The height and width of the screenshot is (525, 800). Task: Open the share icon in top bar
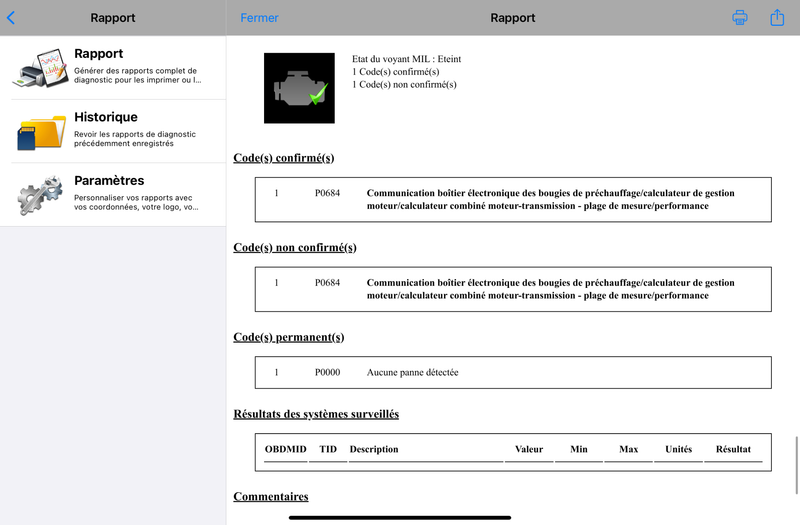[777, 18]
